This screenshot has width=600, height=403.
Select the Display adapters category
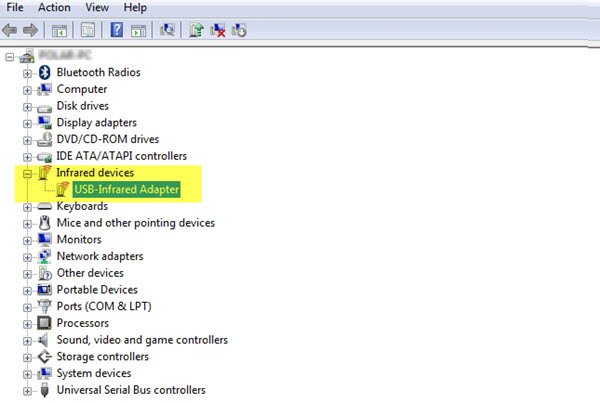tap(96, 122)
